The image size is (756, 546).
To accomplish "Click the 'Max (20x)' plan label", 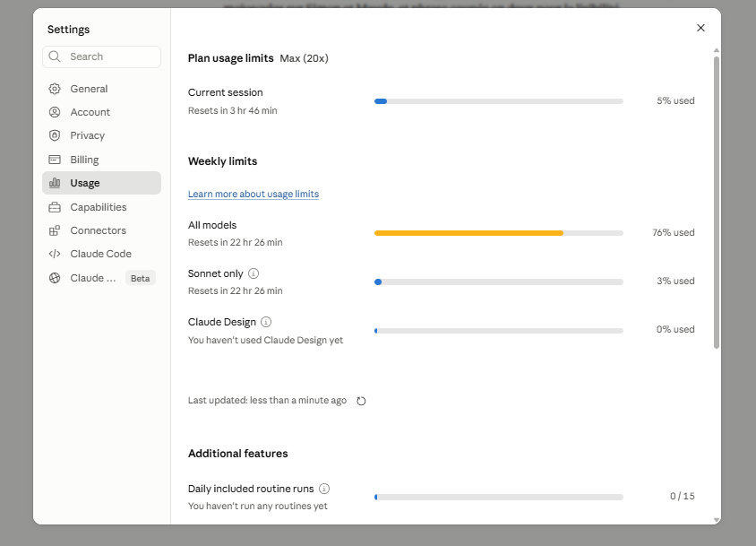I will (304, 58).
